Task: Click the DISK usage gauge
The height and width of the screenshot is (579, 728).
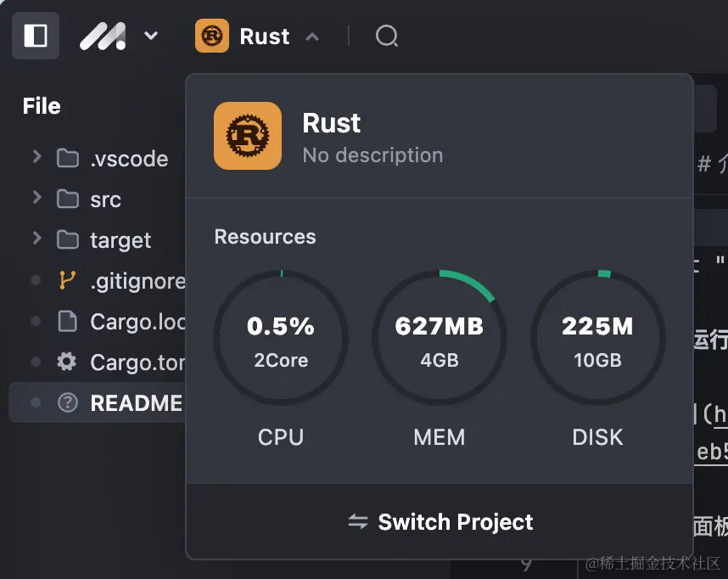Action: coord(597,338)
